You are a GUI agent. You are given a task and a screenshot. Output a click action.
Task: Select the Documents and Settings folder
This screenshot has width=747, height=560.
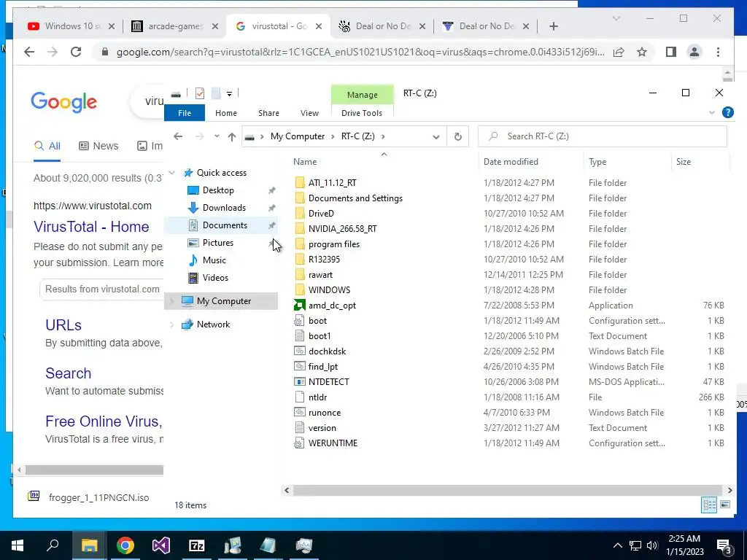coord(355,198)
